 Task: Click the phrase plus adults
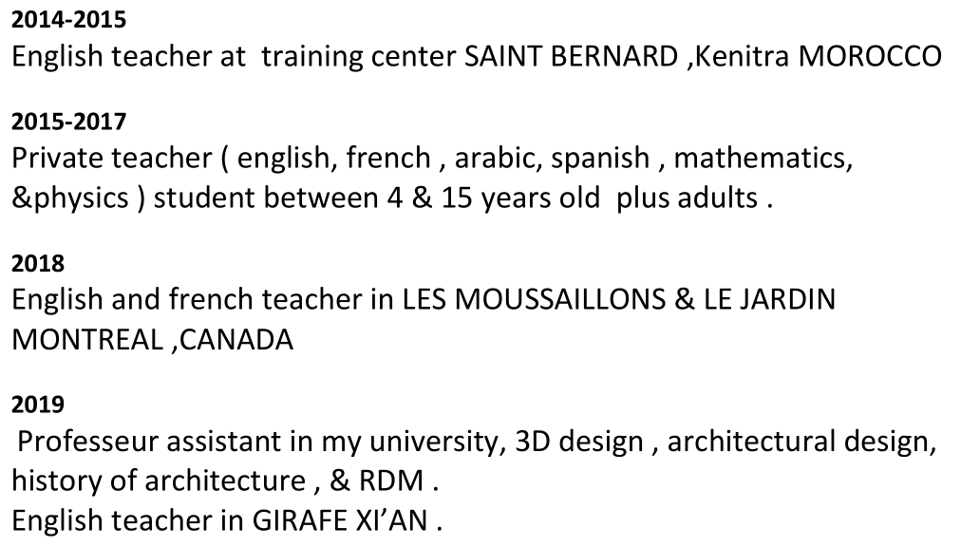tap(687, 198)
